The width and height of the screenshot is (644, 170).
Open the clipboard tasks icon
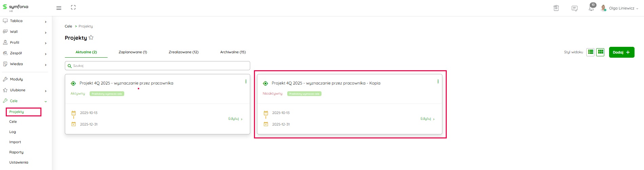click(556, 8)
